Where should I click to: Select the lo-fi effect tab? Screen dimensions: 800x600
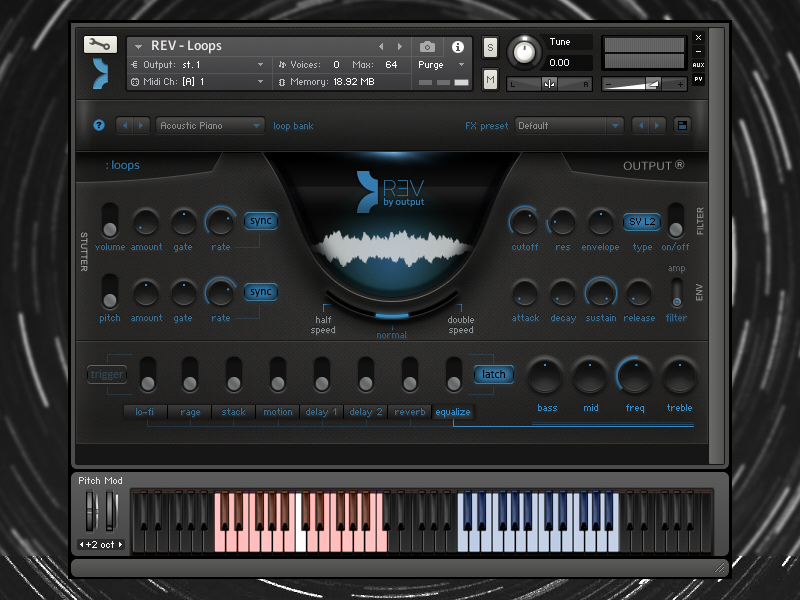click(145, 412)
